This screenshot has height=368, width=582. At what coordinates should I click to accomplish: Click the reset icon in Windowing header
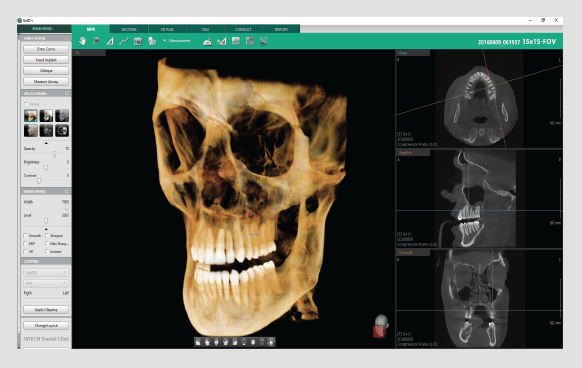67,191
